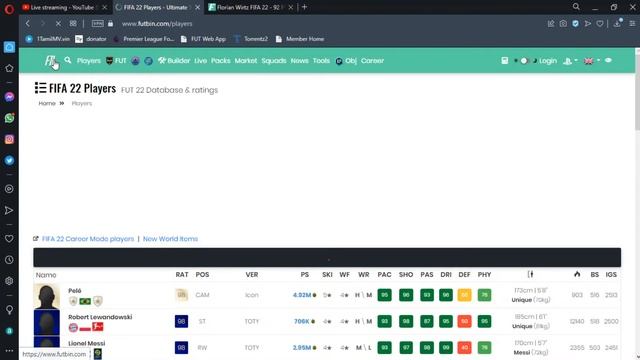Viewport: 640px width, 360px height.
Task: Sort the table by RAT column
Action: (182, 275)
